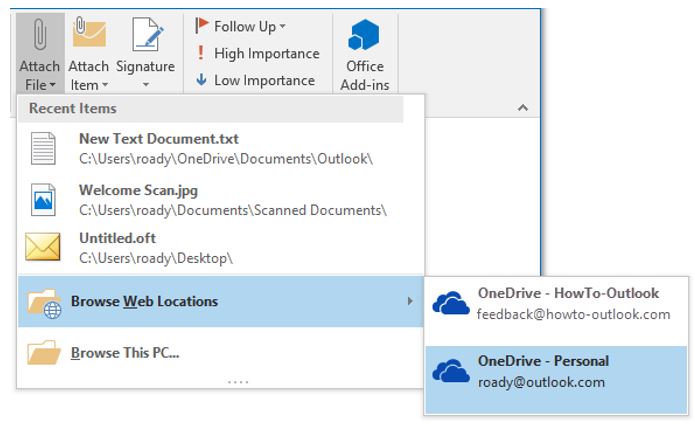Open Browse Web Locations menu entry
Image resolution: width=695 pixels, height=425 pixels.
pyautogui.click(x=221, y=301)
